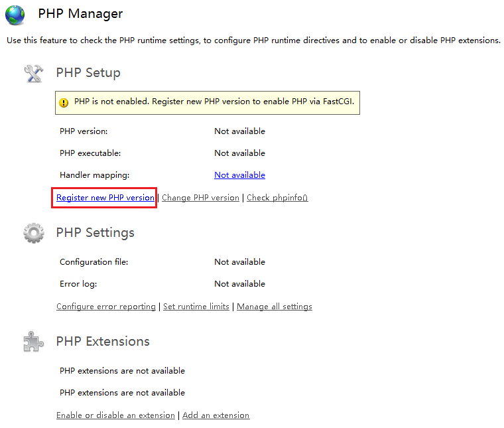Click the PHP Settings section heading

pos(95,232)
